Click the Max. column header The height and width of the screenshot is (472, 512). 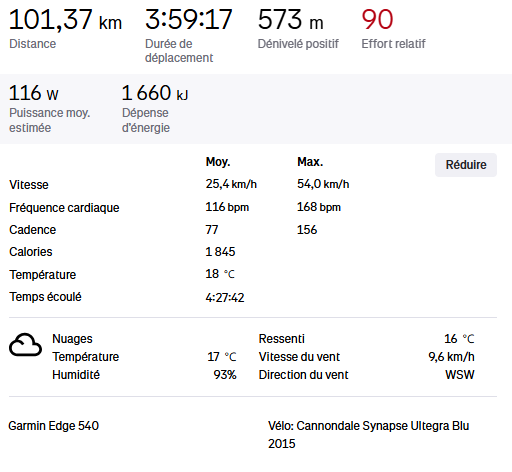point(310,162)
